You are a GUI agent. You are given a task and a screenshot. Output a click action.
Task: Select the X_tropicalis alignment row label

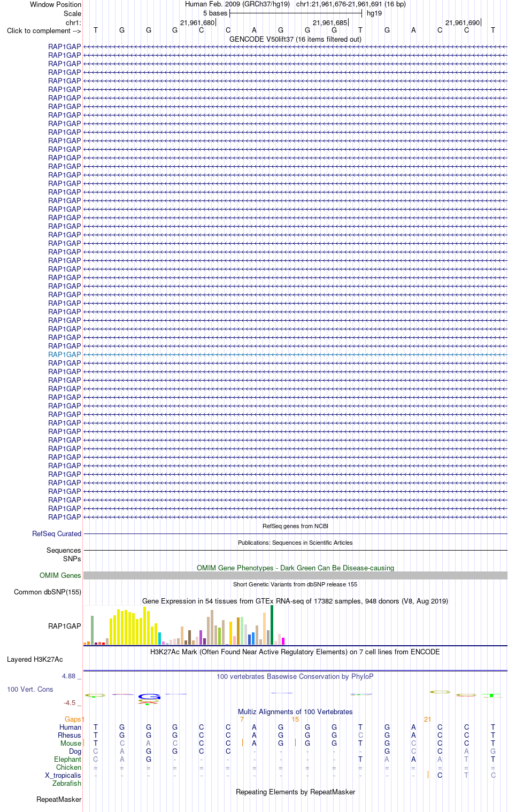coord(63,775)
